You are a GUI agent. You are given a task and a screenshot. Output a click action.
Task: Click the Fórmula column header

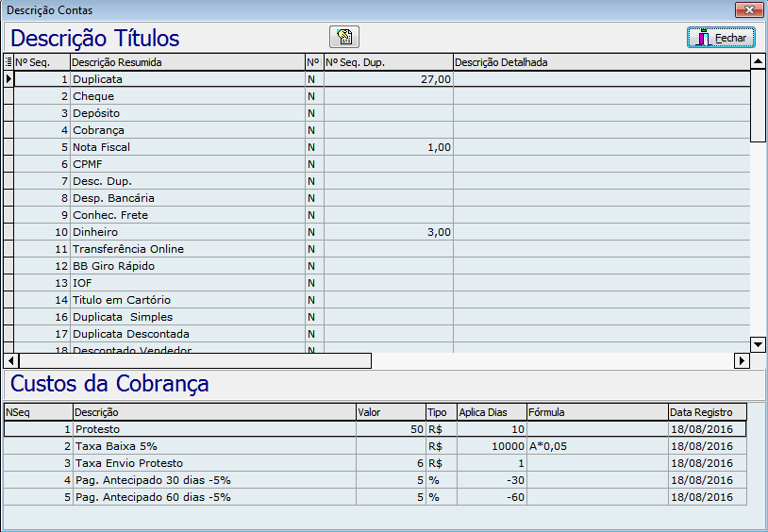coord(597,412)
